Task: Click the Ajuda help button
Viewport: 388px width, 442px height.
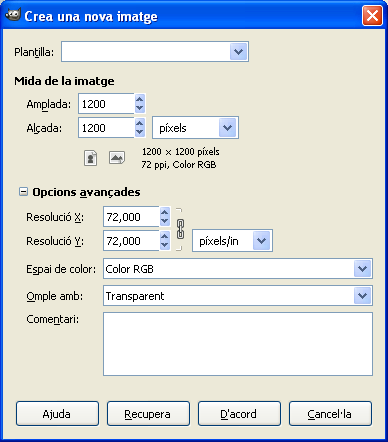Action: pyautogui.click(x=57, y=414)
